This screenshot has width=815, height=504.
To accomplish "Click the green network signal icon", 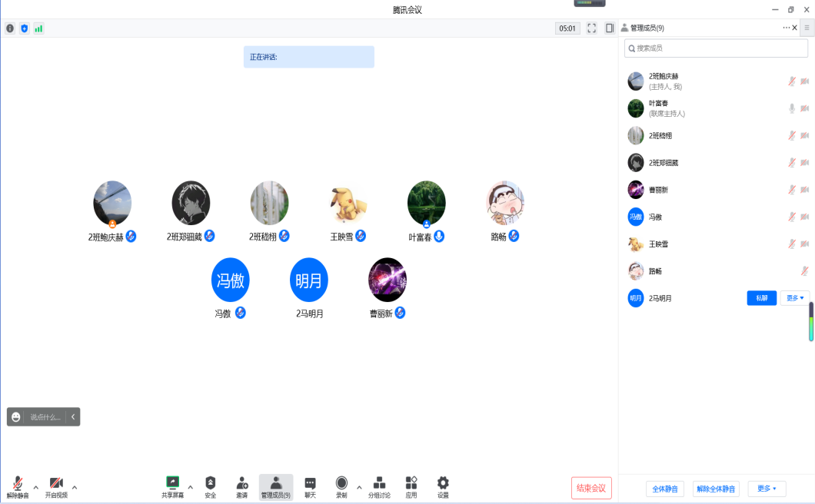I will [x=38, y=28].
